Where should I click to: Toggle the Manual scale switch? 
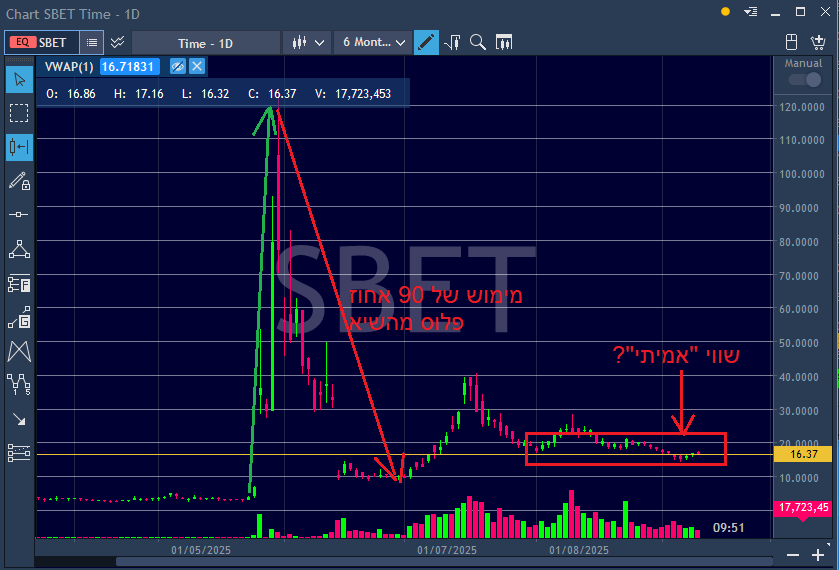pos(804,80)
